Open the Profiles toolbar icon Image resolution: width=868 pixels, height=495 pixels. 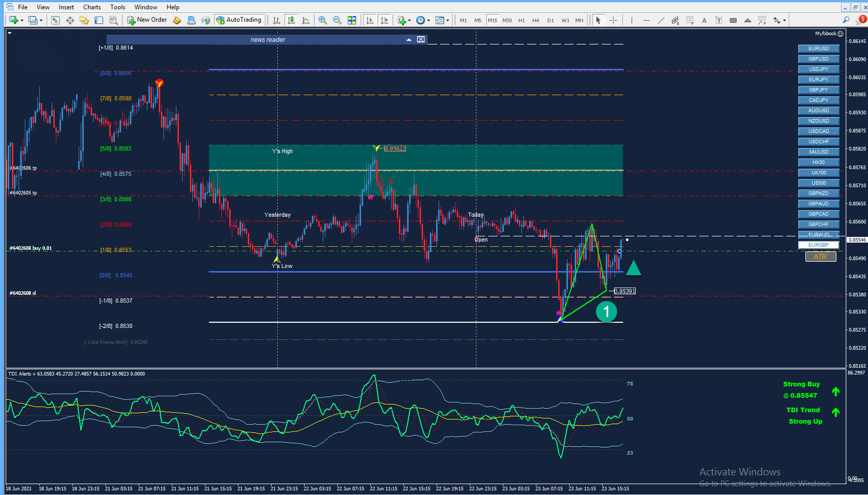tap(33, 20)
